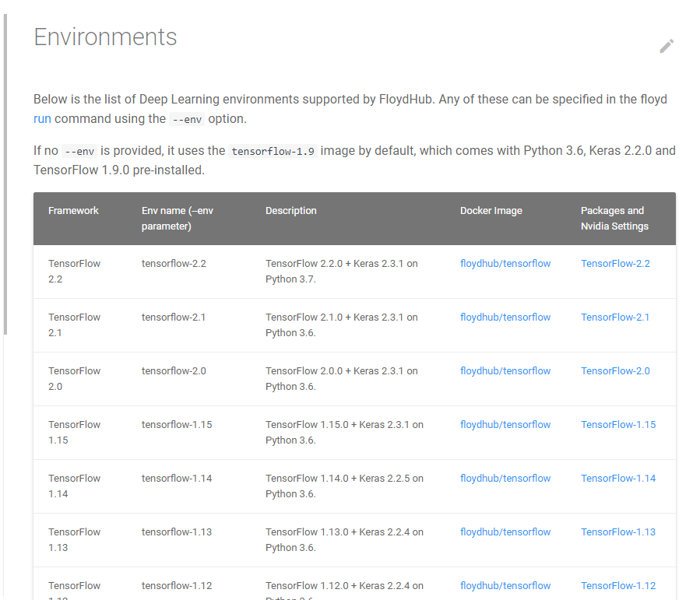The height and width of the screenshot is (600, 700).
Task: Open the run command link
Action: pos(42,119)
